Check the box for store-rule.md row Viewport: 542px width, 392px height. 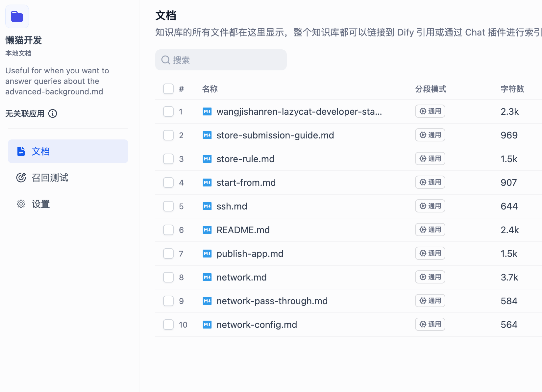[168, 159]
